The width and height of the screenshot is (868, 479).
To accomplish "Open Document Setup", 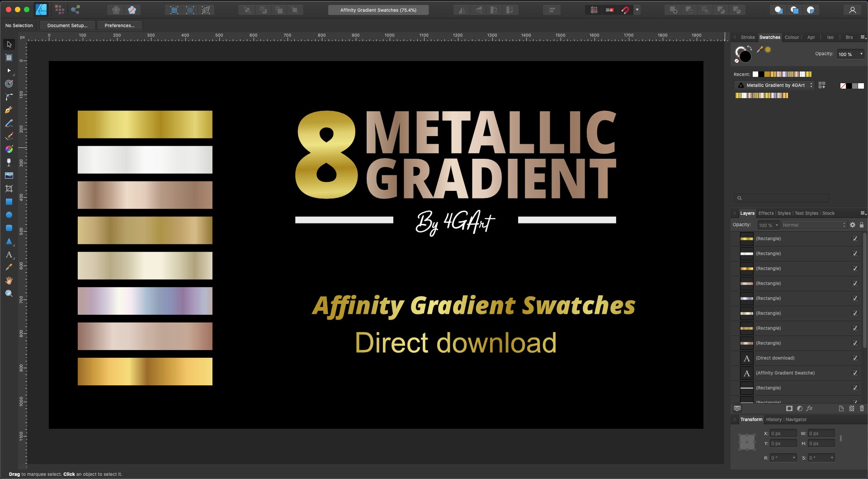I will click(x=67, y=25).
